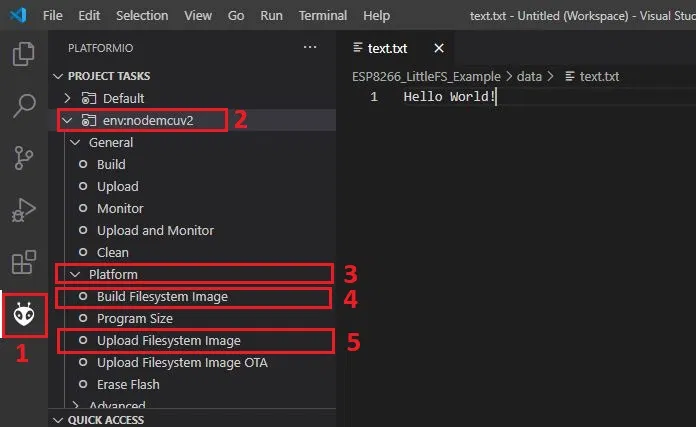Screen dimensions: 696x427
Task: Open the Extensions view icon
Action: coord(23,263)
